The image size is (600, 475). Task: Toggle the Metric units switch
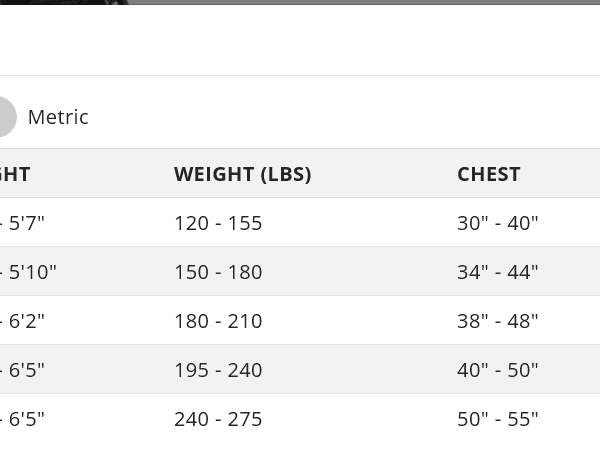(4, 117)
